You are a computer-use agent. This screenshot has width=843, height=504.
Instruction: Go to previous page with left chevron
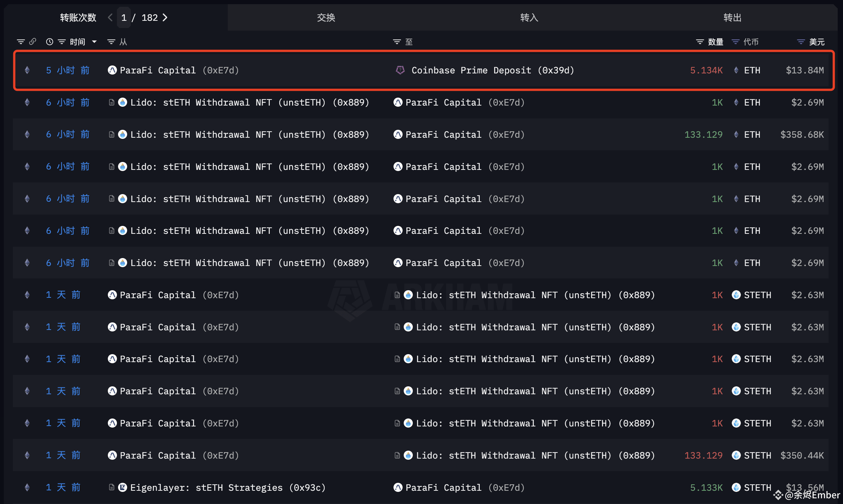point(110,17)
